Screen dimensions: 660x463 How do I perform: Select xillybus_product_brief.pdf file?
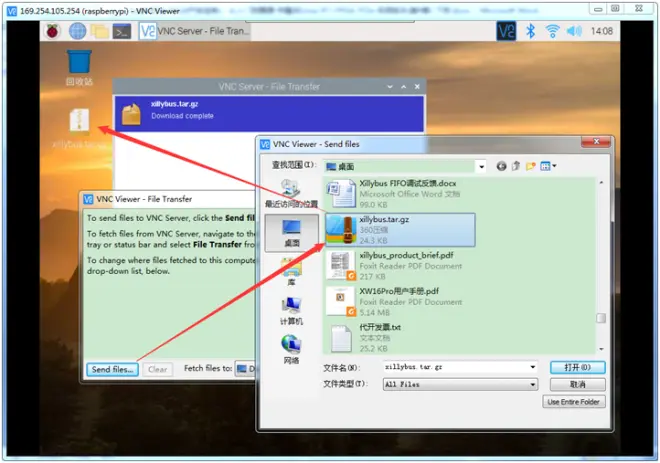click(400, 266)
